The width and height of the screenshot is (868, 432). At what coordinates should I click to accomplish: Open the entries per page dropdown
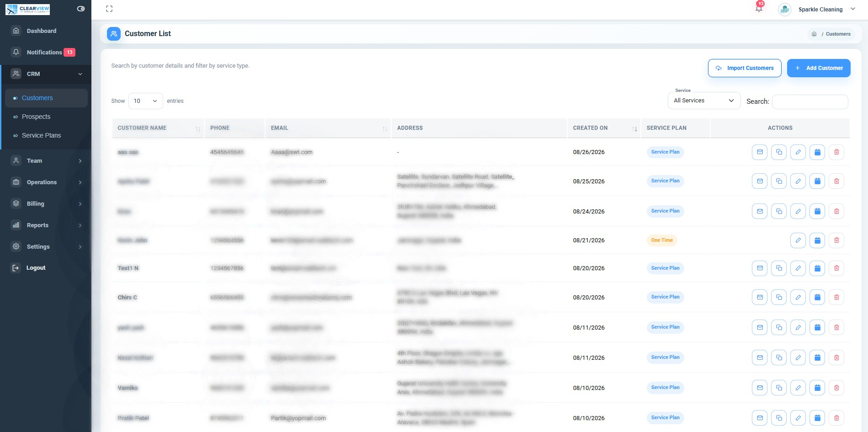146,101
